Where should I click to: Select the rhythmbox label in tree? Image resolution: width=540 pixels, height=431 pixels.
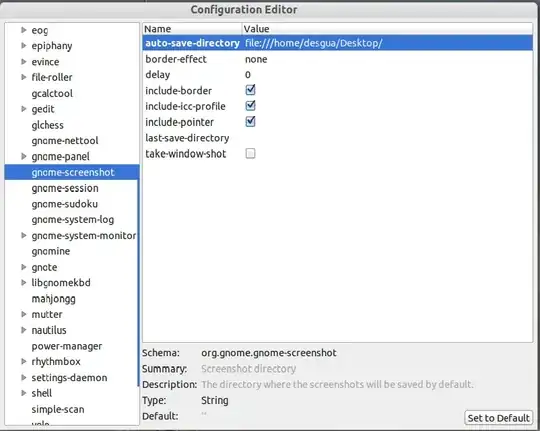pyautogui.click(x=56, y=362)
